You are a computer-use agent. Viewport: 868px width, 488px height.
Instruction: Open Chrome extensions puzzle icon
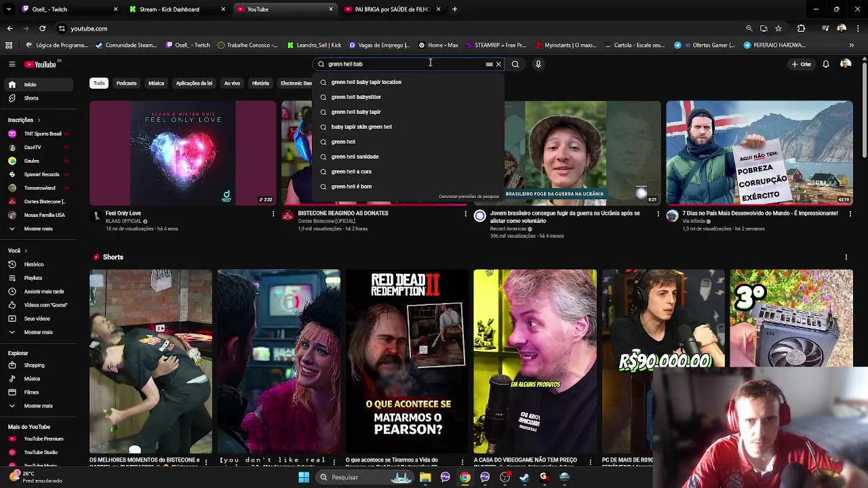point(802,28)
